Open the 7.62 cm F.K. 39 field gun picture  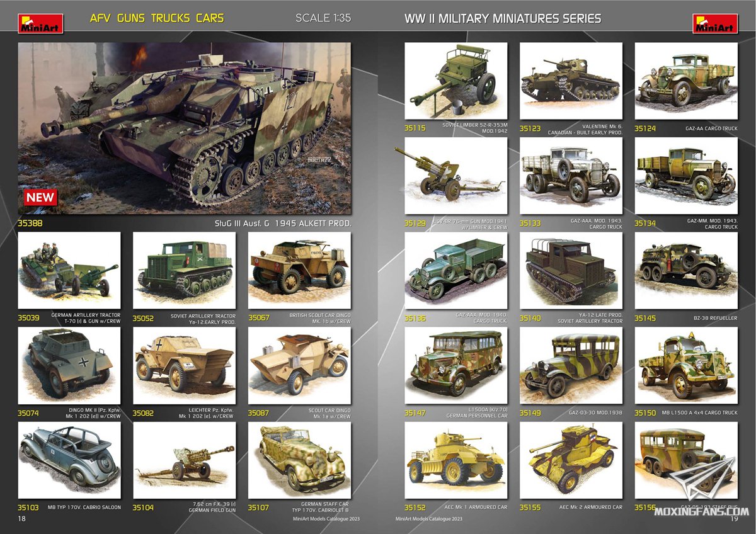[x=185, y=461]
